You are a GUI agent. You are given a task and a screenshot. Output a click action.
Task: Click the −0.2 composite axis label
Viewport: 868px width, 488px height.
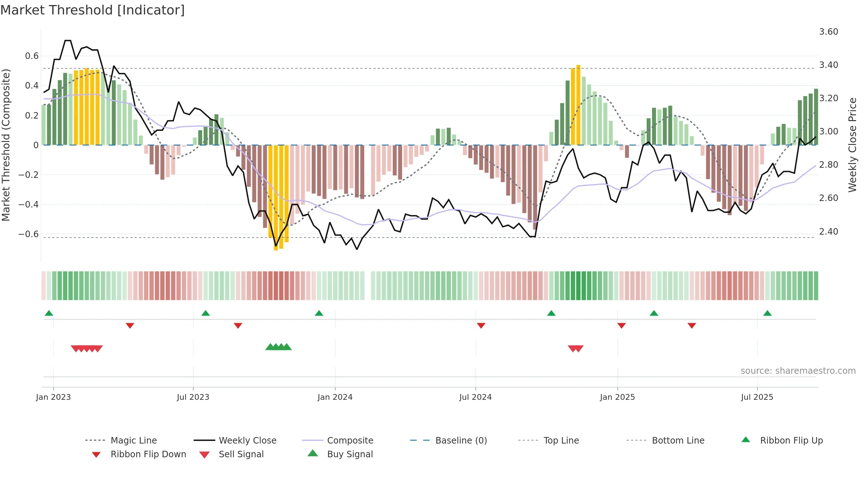(29, 175)
